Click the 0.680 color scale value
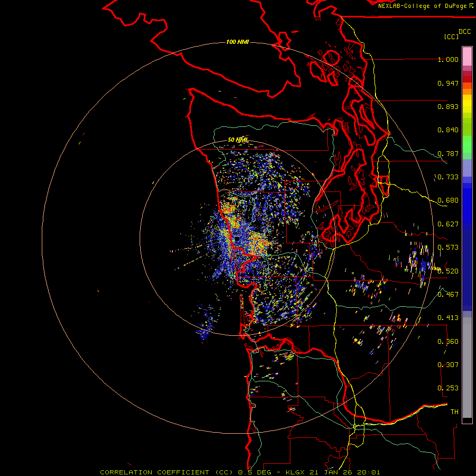Image resolution: width=476 pixels, height=476 pixels. coord(448,200)
